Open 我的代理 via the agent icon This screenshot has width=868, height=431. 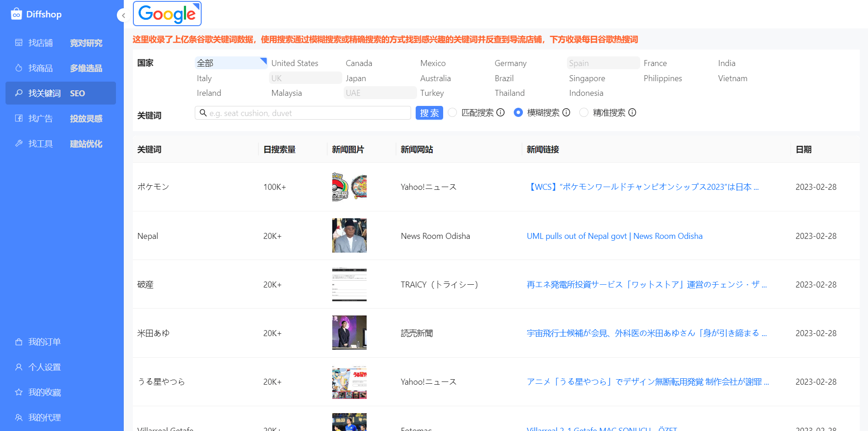coord(19,417)
